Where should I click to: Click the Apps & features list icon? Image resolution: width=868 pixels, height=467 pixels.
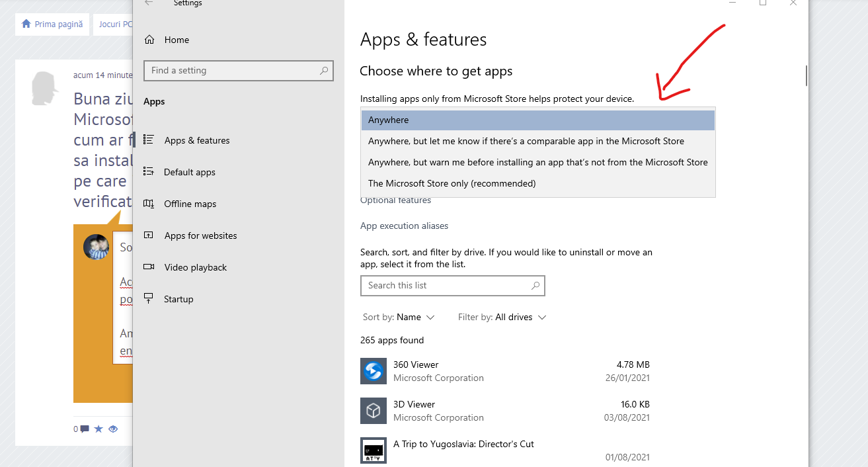click(149, 140)
